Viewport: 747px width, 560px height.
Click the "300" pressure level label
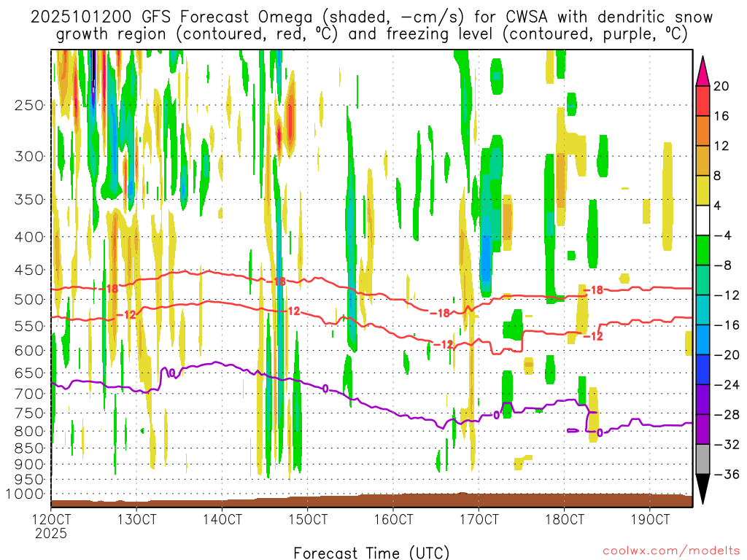(29, 156)
